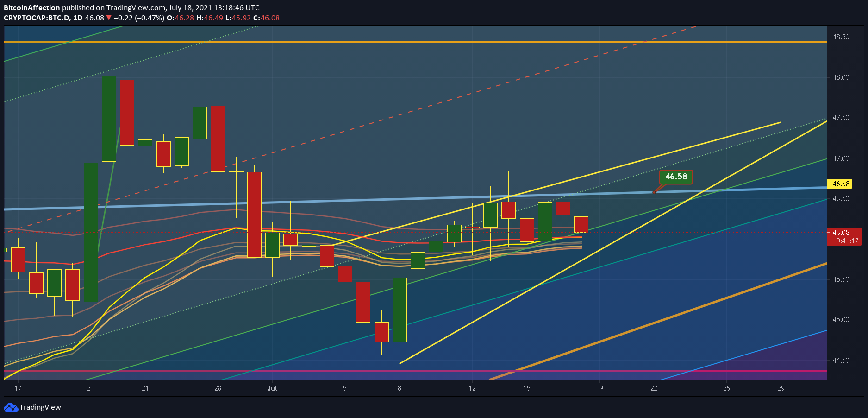This screenshot has height=418, width=868.
Task: Click the 19 date on time axis
Action: click(599, 388)
